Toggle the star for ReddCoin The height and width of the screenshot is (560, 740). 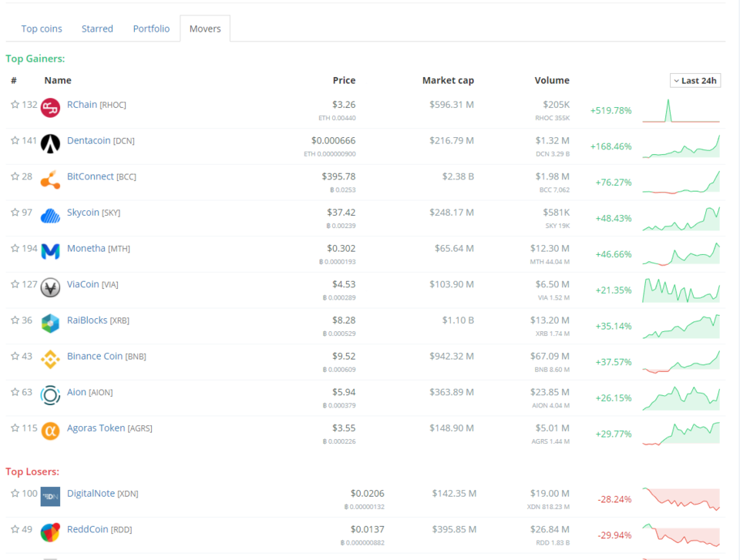15,529
